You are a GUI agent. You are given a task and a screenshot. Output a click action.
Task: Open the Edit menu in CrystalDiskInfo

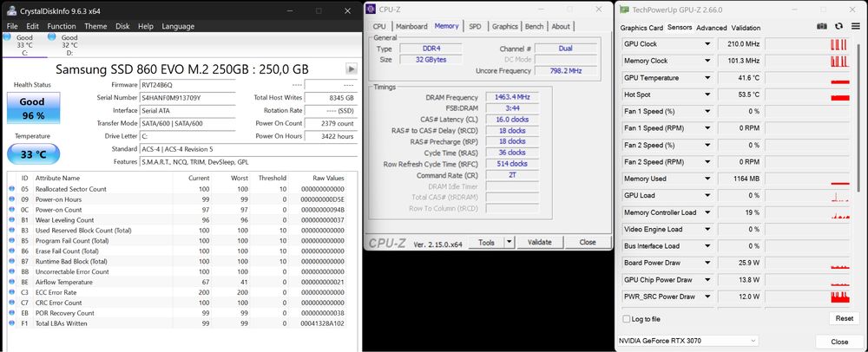pos(33,26)
